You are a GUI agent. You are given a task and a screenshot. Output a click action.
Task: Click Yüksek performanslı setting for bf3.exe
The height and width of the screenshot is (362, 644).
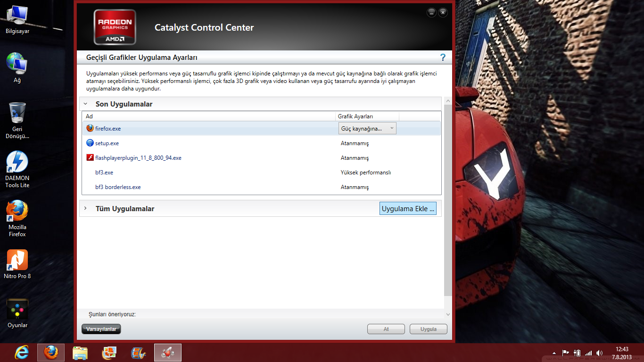[366, 172]
